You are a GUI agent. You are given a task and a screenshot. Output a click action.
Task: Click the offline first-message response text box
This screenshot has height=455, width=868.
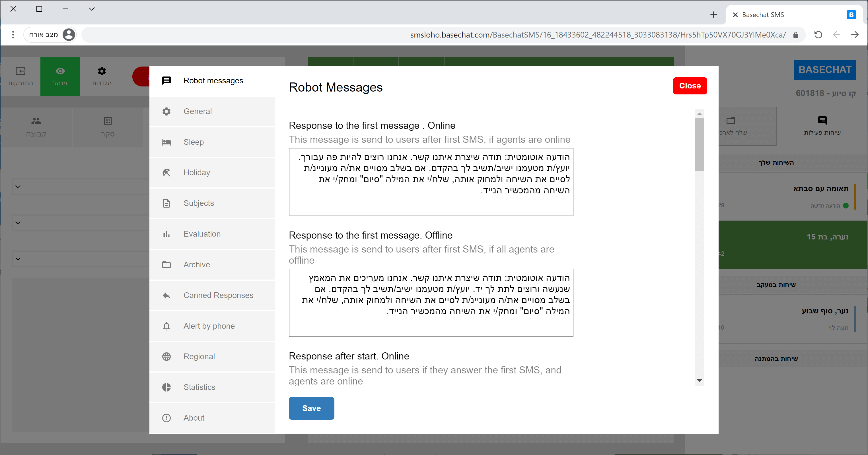pyautogui.click(x=431, y=303)
